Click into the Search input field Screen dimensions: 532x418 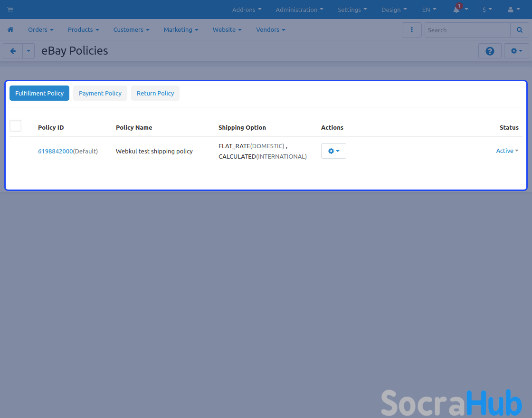(467, 30)
